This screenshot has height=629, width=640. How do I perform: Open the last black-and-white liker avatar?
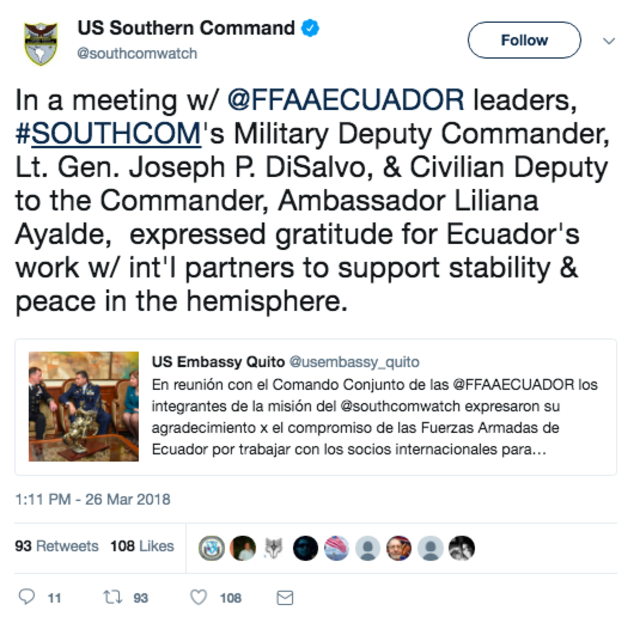pos(462,548)
